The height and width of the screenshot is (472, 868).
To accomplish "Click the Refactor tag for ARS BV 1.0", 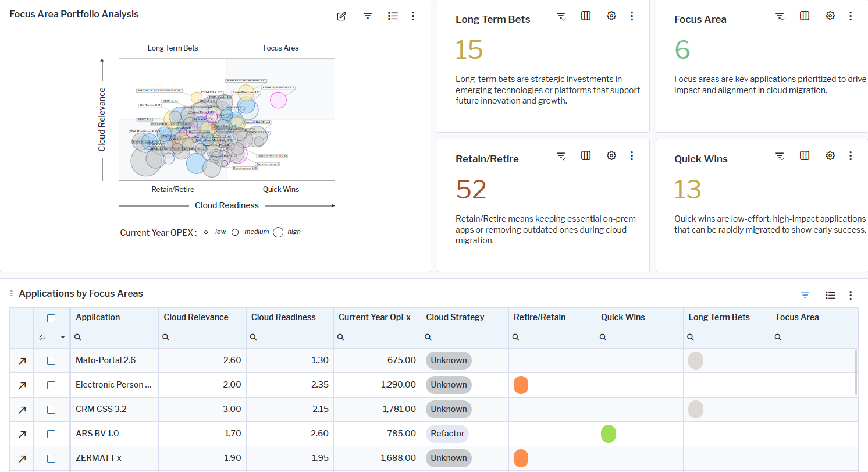I will click(447, 434).
